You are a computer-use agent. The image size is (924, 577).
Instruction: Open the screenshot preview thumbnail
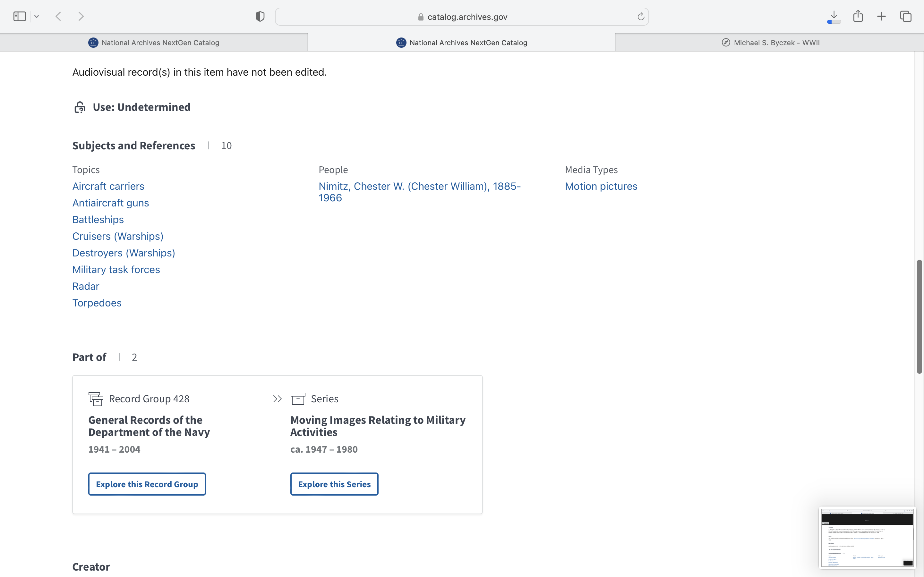(867, 537)
